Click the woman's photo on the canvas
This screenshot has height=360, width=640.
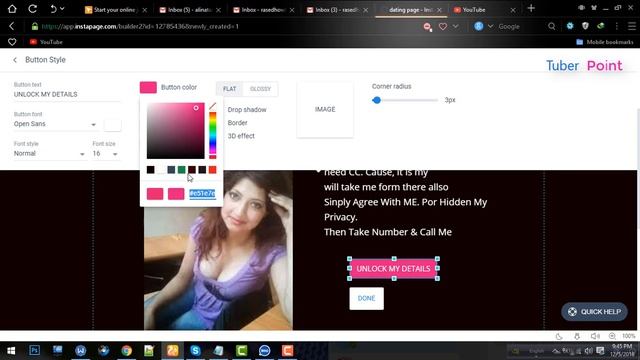tap(218, 251)
